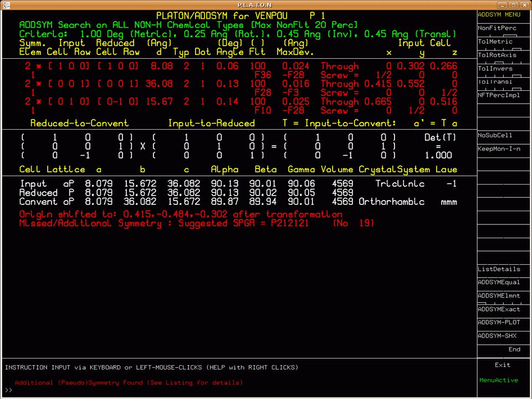The height and width of the screenshot is (399, 532).
Task: Click the d value '8.08'
Action: click(162, 66)
